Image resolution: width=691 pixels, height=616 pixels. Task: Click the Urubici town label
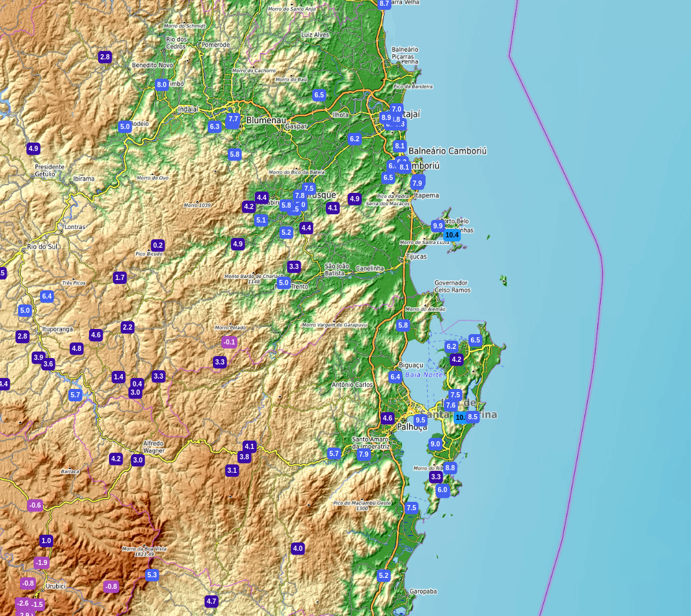[x=55, y=586]
